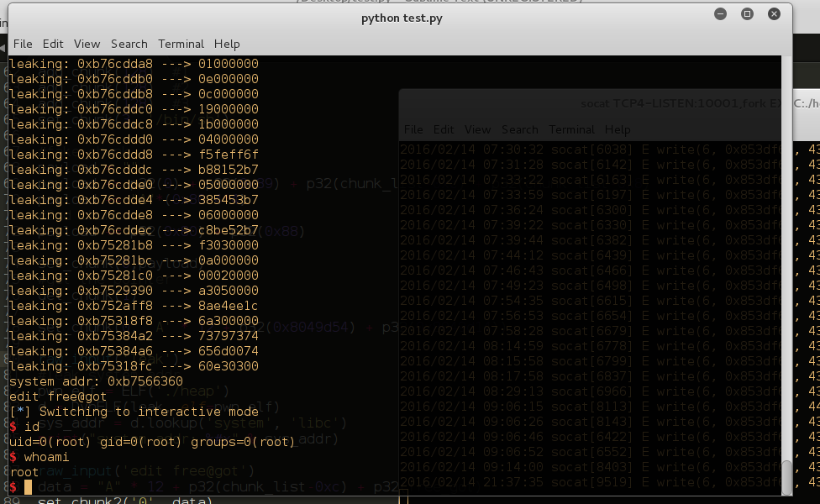The width and height of the screenshot is (820, 504).
Task: Close the python test.py terminal window
Action: [774, 14]
